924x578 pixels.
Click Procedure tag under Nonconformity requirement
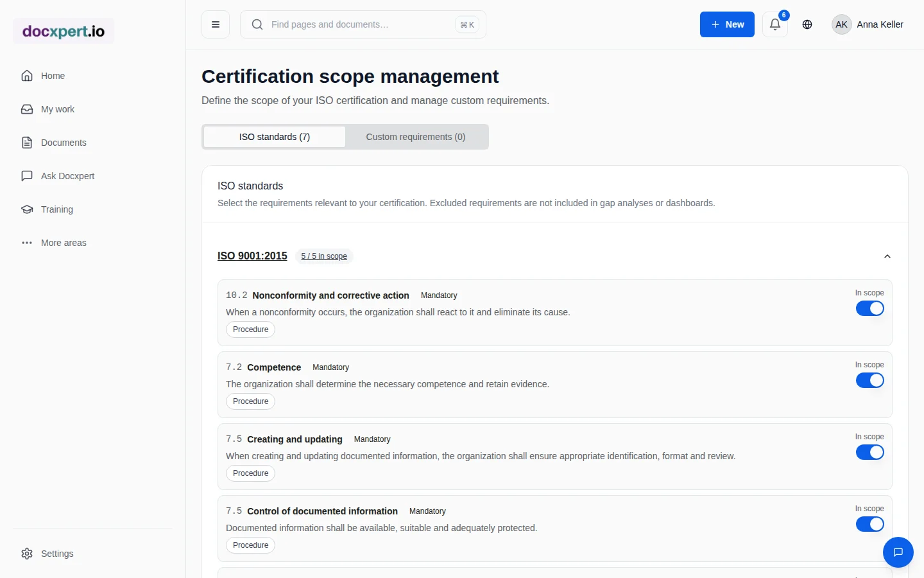tap(250, 329)
